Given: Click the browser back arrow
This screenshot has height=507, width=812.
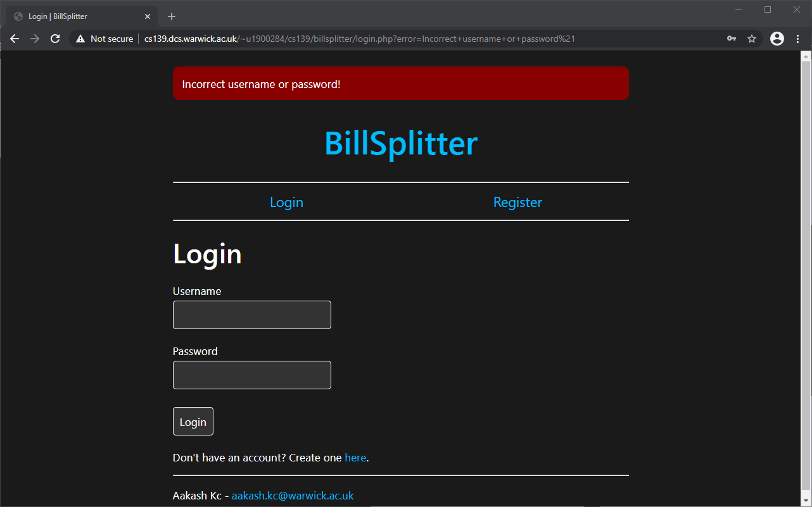Looking at the screenshot, I should [x=15, y=39].
